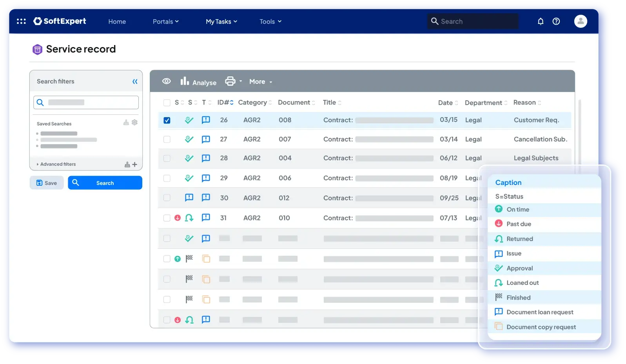This screenshot has width=626, height=364.
Task: Open the user profile avatar
Action: tap(581, 21)
